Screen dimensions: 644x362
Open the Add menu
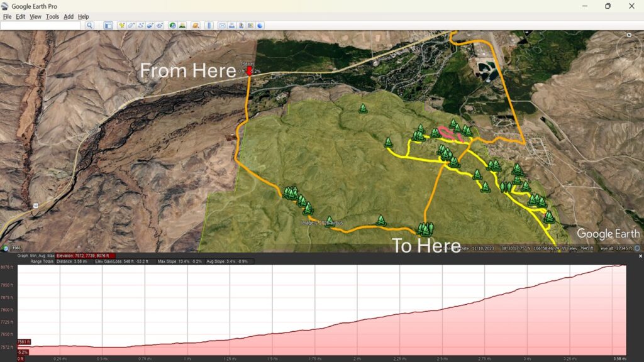68,17
